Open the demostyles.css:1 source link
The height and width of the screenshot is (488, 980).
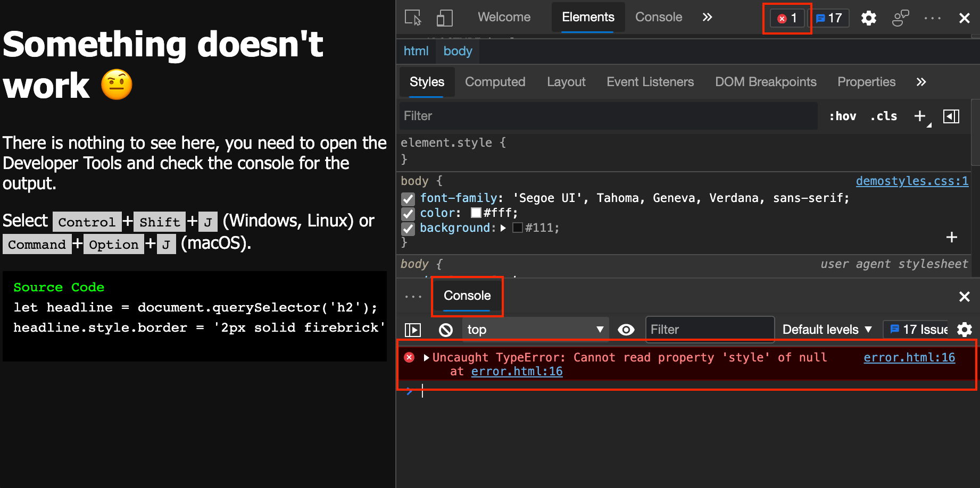(x=912, y=181)
